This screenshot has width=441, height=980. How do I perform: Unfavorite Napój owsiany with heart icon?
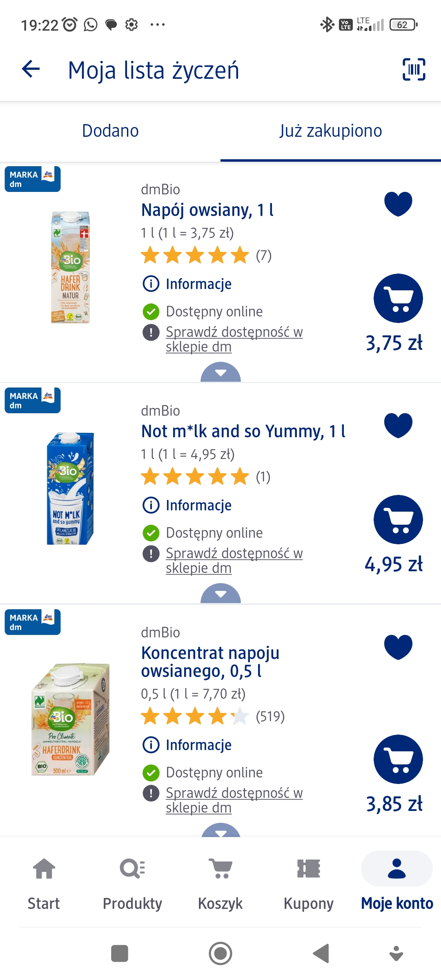pos(398,203)
